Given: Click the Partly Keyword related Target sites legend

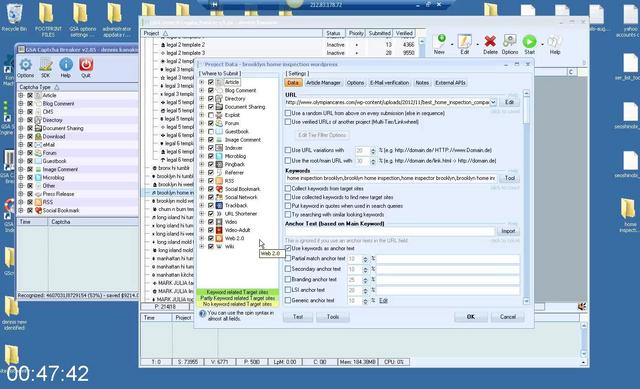Looking at the screenshot, I should pos(238,298).
